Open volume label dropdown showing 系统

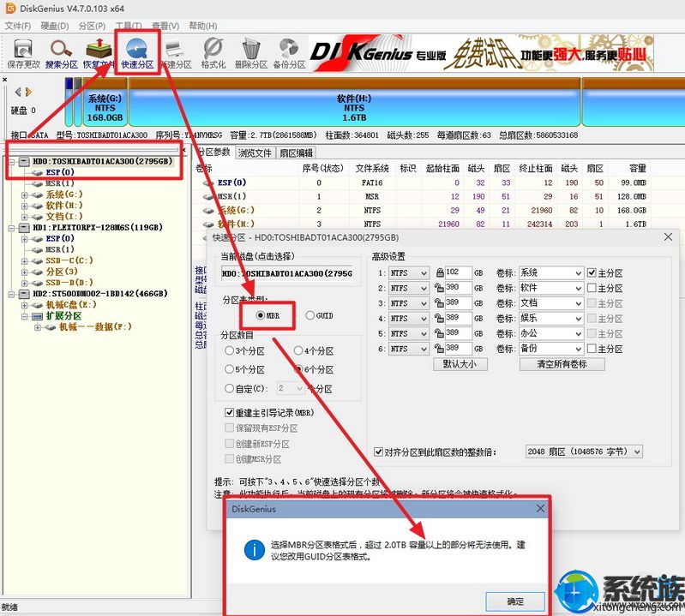[551, 272]
